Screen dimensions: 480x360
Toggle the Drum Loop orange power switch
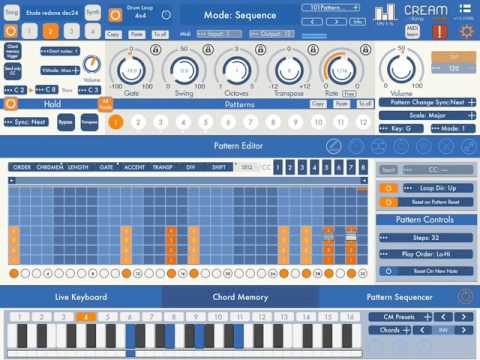coord(115,15)
